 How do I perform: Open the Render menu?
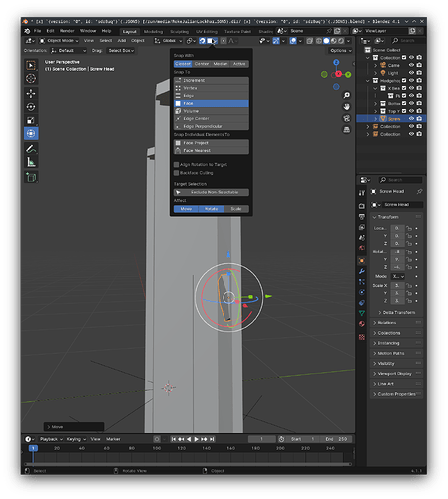(x=67, y=31)
